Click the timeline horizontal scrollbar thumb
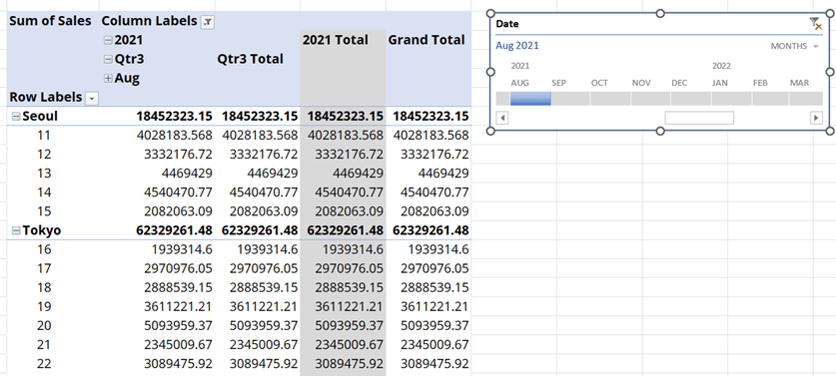 pos(699,118)
